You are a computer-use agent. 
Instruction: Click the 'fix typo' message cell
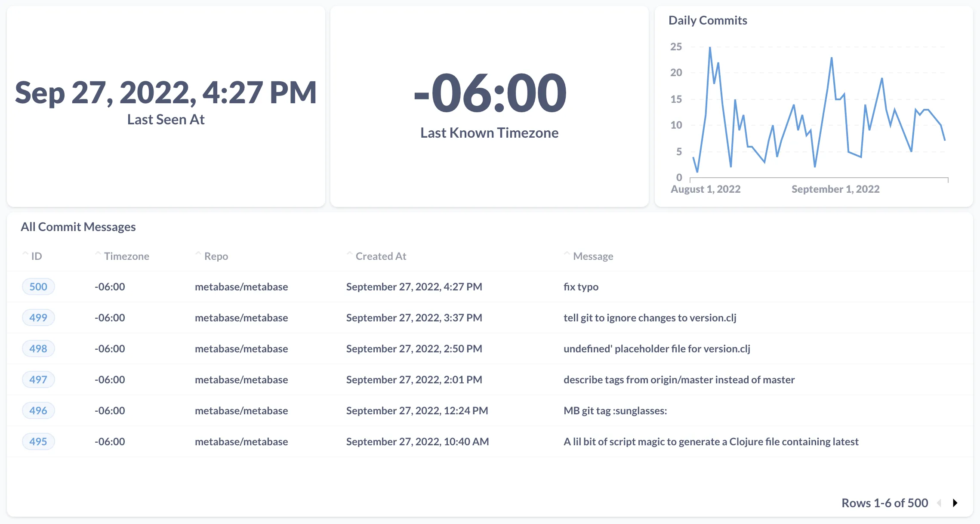581,287
